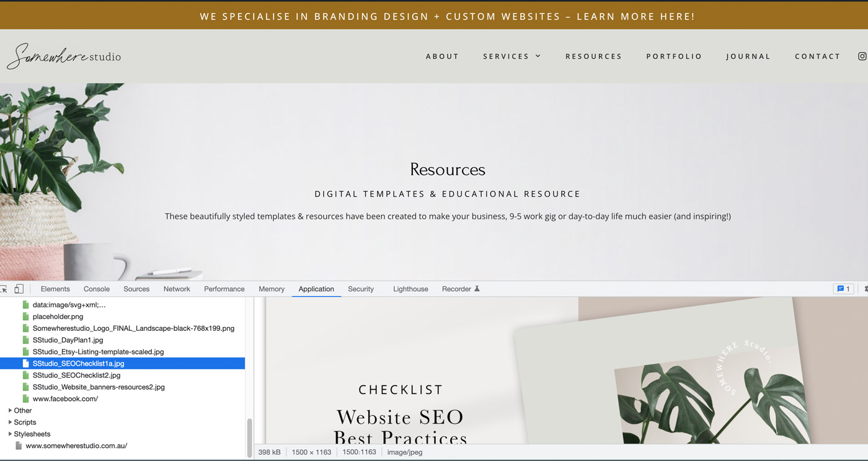The image size is (868, 461).
Task: Switch to the Lighthouse tab
Action: click(410, 289)
